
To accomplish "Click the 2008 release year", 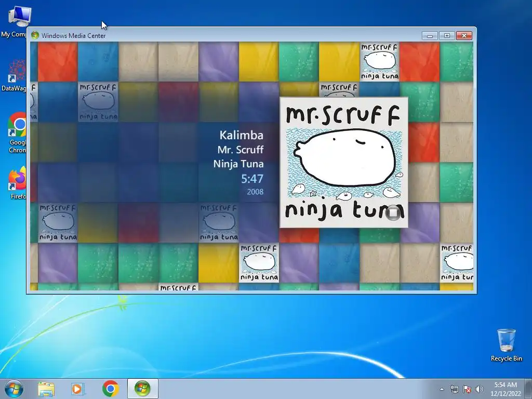I will coord(255,192).
